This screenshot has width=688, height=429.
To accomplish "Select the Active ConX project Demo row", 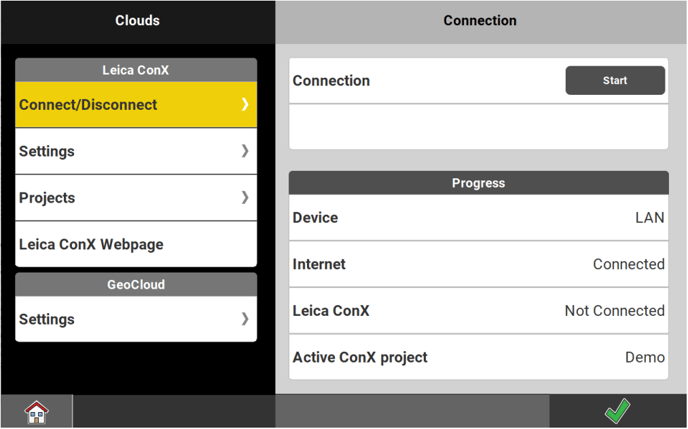I will tap(478, 357).
